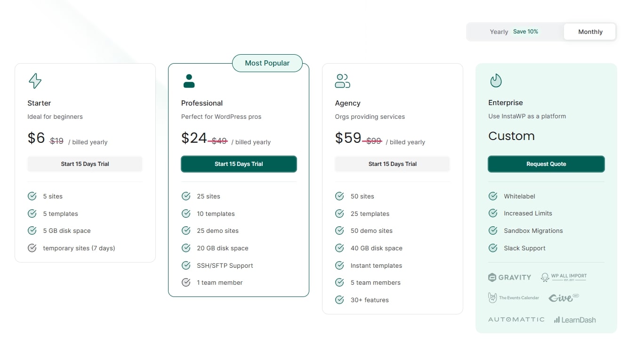Start 15 Days Trial for Starter plan

85,164
